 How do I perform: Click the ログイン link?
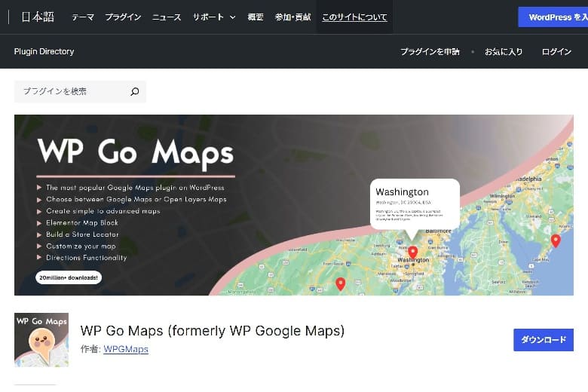(556, 52)
